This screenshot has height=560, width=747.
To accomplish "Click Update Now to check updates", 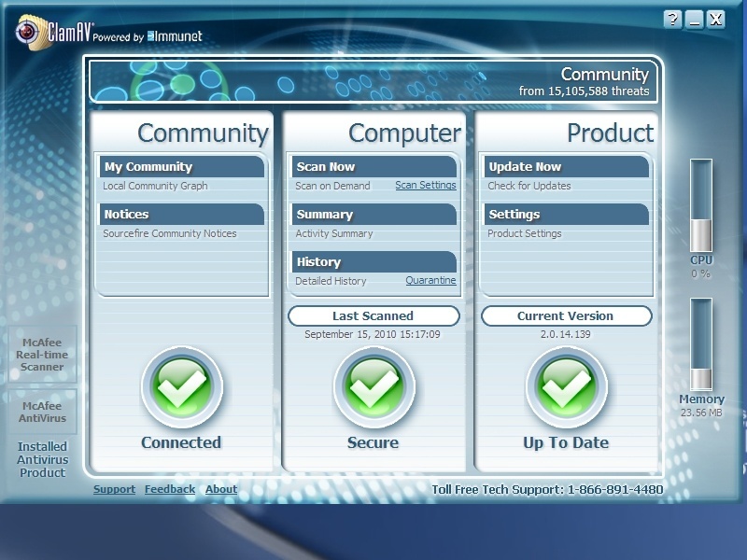I will [567, 167].
